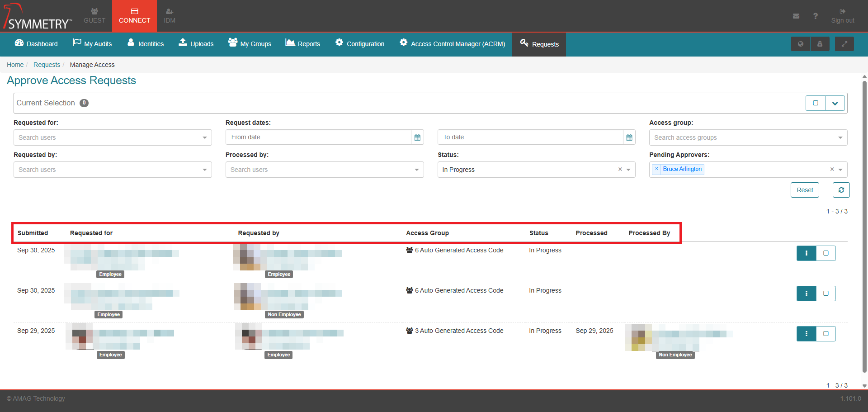Expand the Current Selection chevron dropdown
Image resolution: width=868 pixels, height=412 pixels.
835,103
